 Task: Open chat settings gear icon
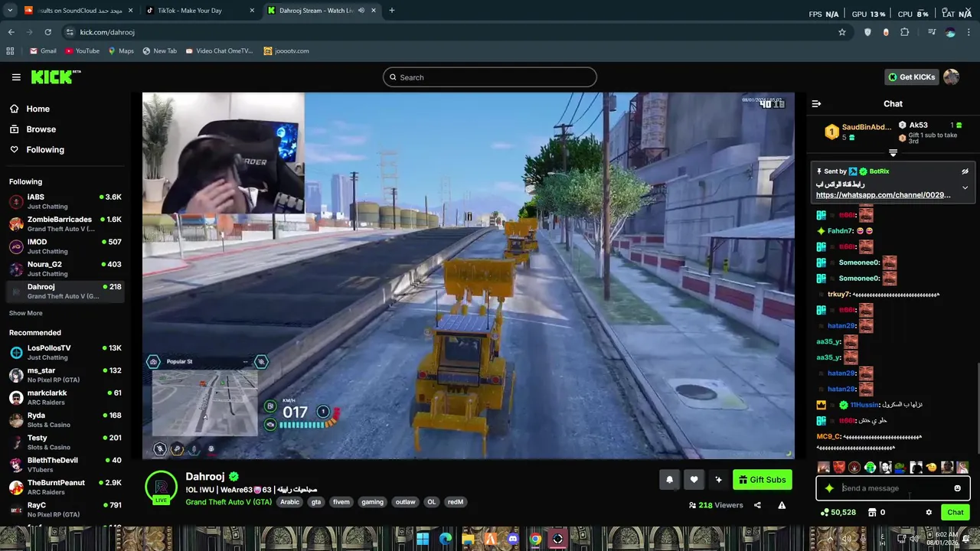pos(929,513)
